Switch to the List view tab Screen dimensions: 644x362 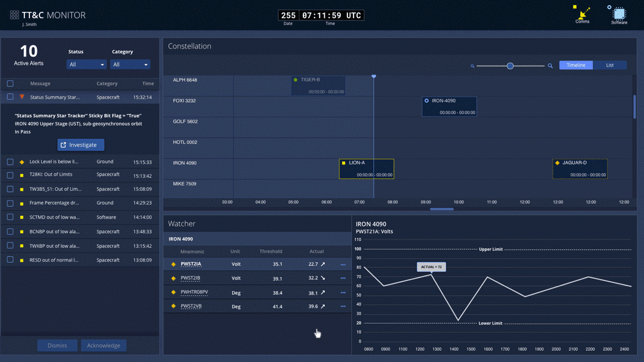click(610, 65)
